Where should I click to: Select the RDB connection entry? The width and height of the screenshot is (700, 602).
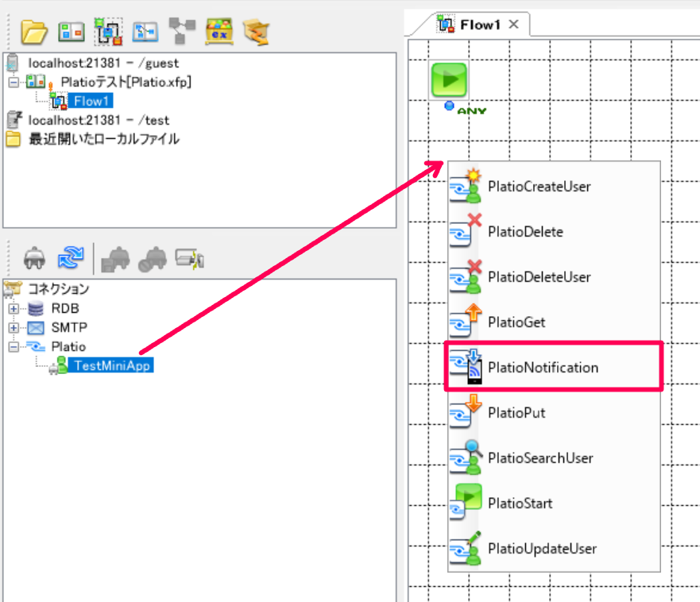click(x=65, y=308)
